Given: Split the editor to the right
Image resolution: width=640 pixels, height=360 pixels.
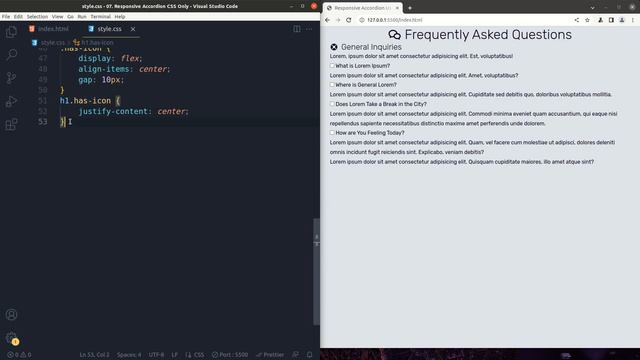Looking at the screenshot, I should click(x=297, y=29).
